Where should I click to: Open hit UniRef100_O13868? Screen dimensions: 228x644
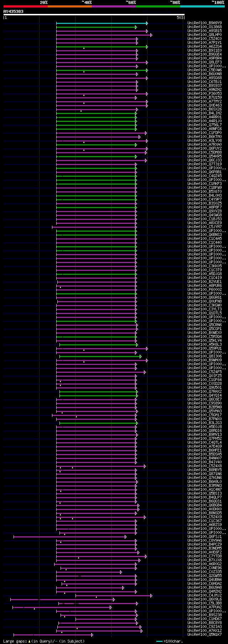tap(204, 27)
